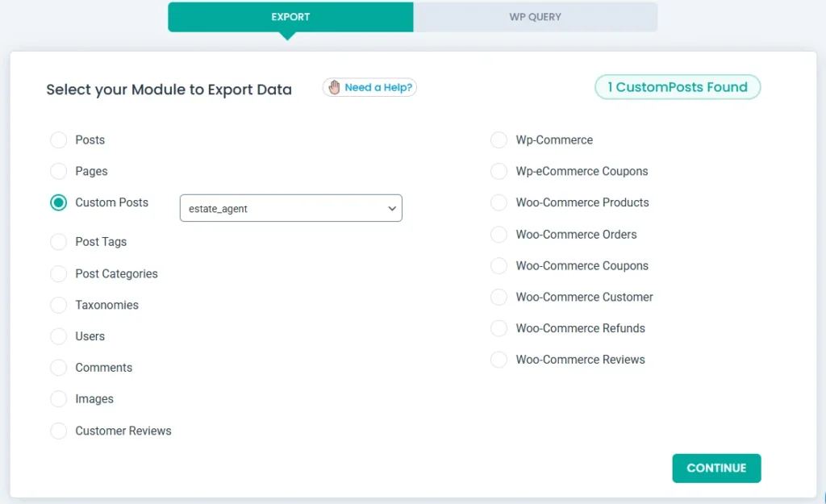This screenshot has width=826, height=504.
Task: Click the 1 CustomPosts Found badge
Action: click(678, 87)
